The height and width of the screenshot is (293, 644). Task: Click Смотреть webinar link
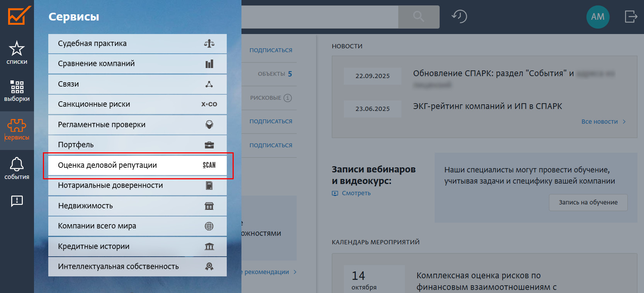pos(356,193)
